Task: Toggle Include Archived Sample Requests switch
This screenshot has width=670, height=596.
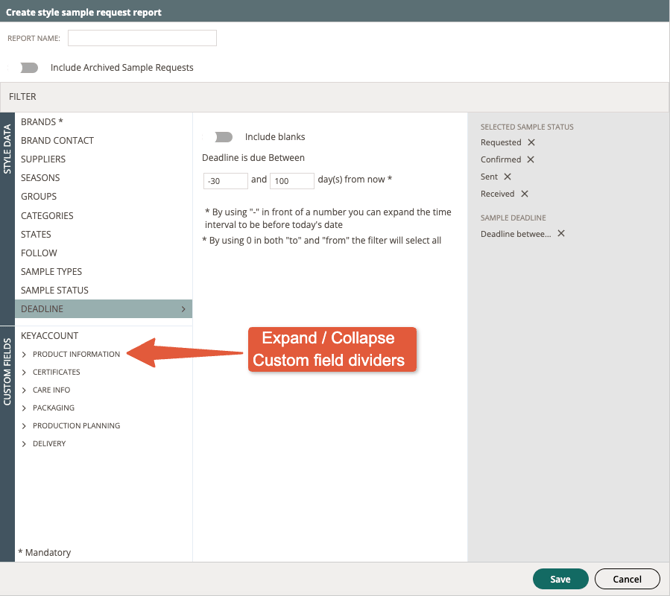Action: pos(29,68)
